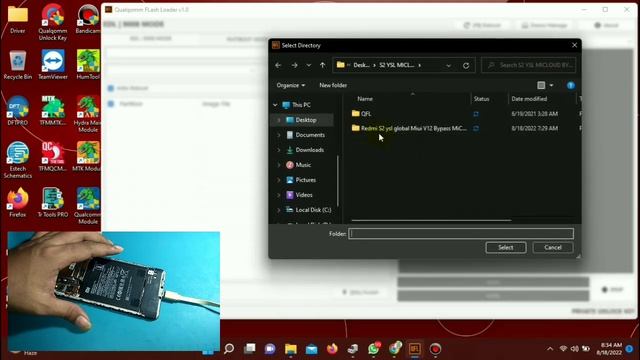Click the Select button
This screenshot has width=640, height=360.
(x=506, y=247)
